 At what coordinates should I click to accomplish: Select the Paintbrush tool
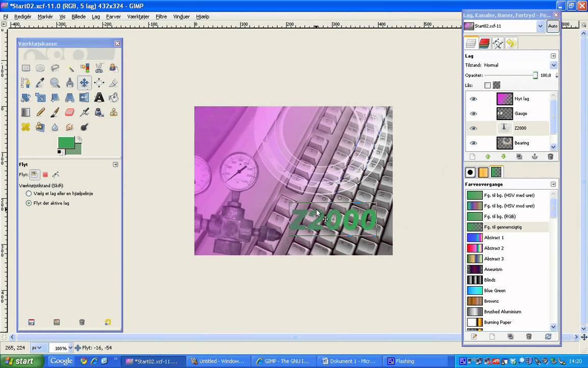pos(55,112)
